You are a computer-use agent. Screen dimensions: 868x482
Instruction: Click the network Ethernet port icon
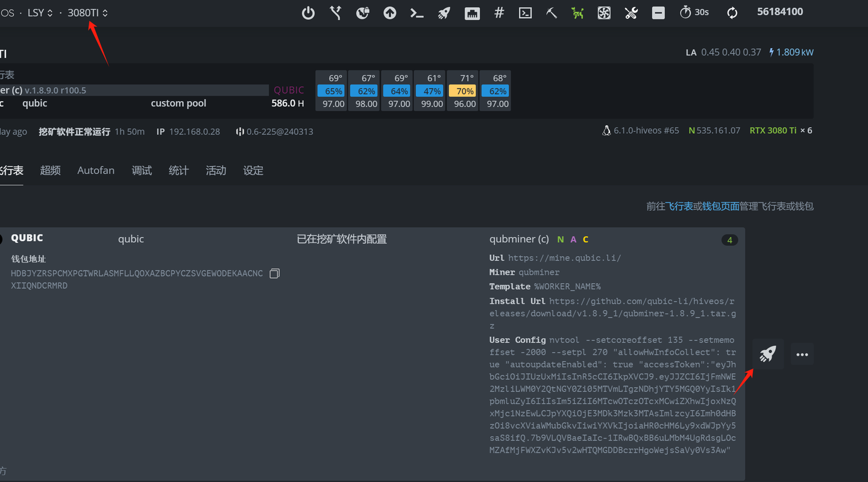pos(472,13)
